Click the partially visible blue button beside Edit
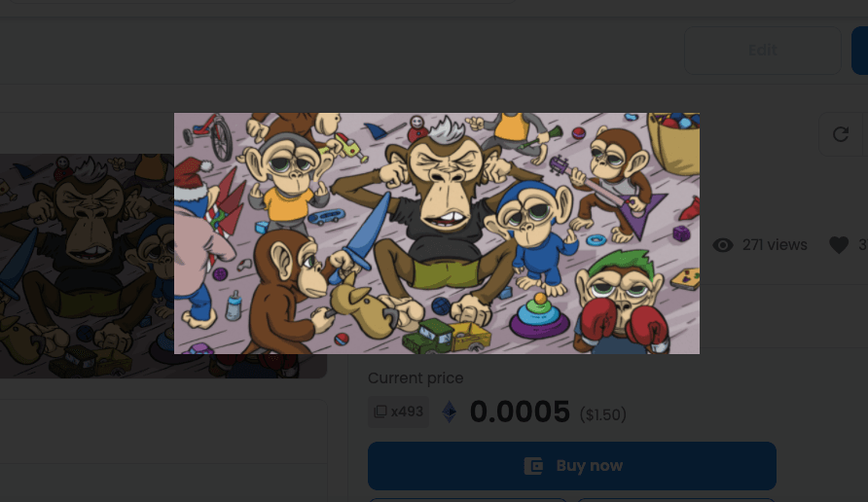The image size is (868, 502). [x=859, y=51]
